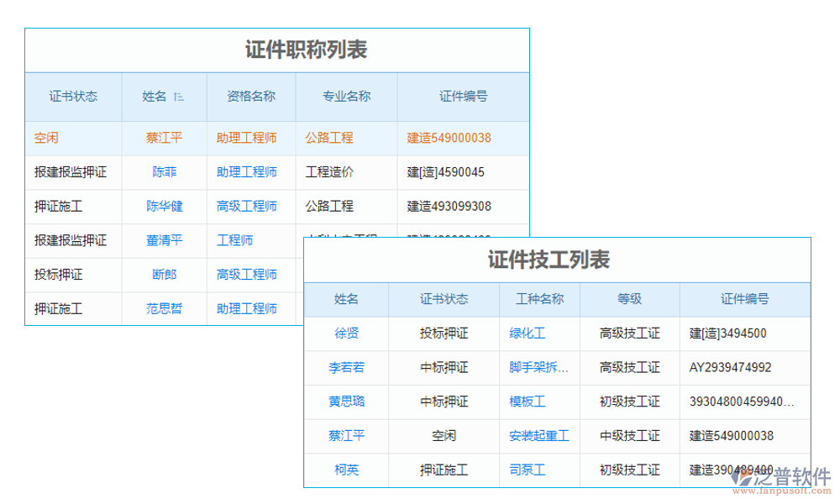Viewport: 840px width, 504px height.
Task: Select the 李若若 name link
Action: click(x=348, y=368)
